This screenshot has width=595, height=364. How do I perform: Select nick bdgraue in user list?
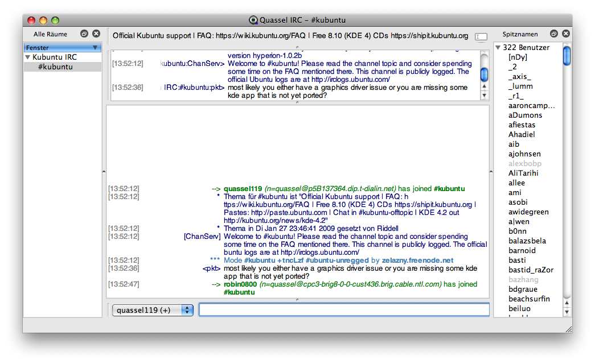(x=523, y=289)
